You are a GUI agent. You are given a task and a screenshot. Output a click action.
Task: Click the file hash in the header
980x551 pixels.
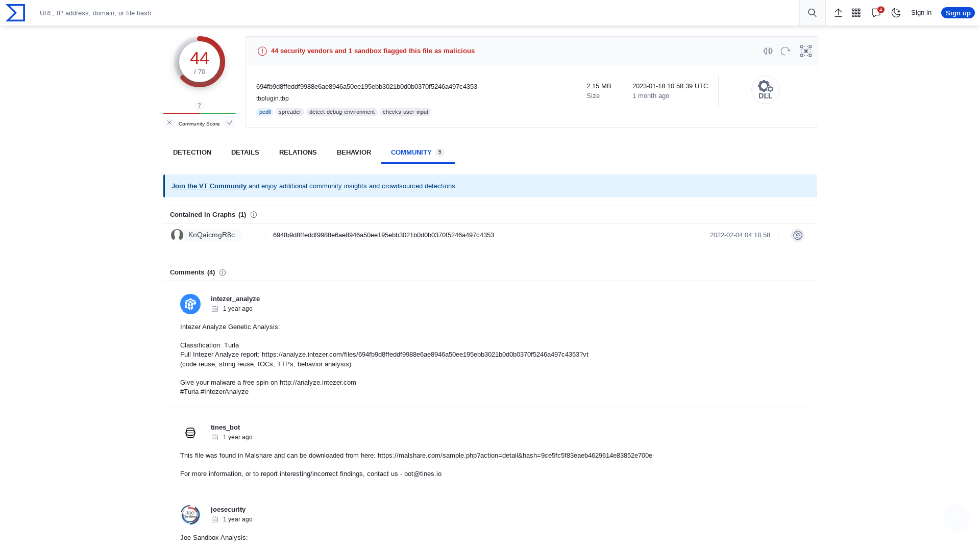366,87
